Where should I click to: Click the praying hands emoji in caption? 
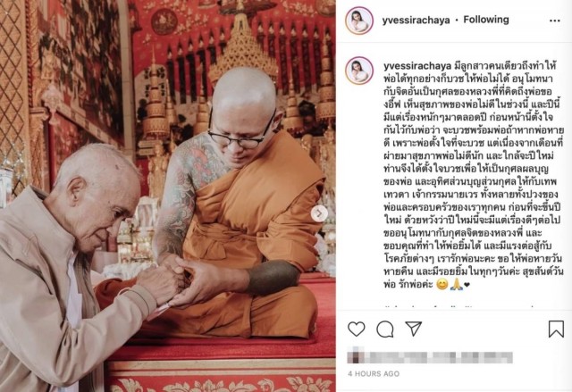coord(456,285)
